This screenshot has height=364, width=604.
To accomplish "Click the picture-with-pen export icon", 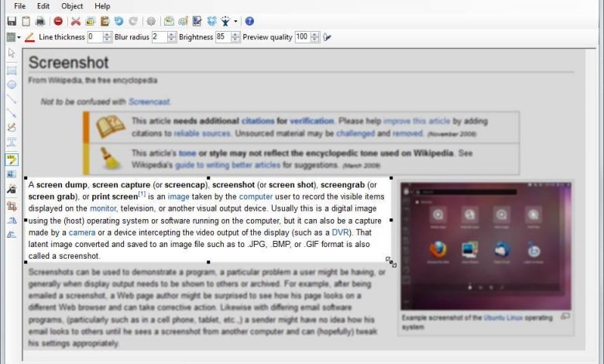I will tap(197, 21).
